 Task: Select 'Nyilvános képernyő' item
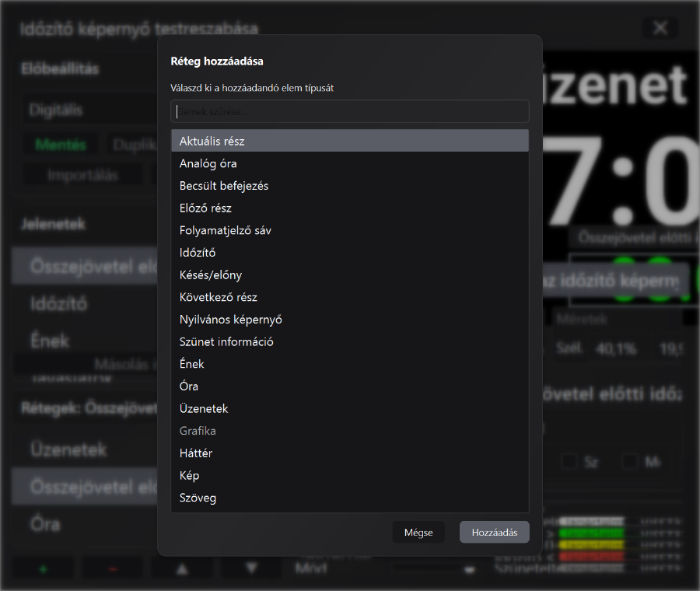(350, 320)
